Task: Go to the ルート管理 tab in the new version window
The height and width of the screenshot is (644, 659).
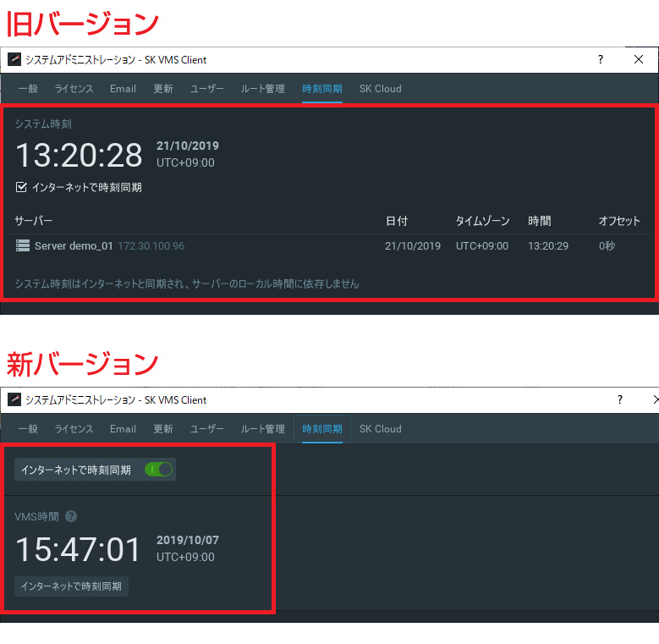Action: 263,429
